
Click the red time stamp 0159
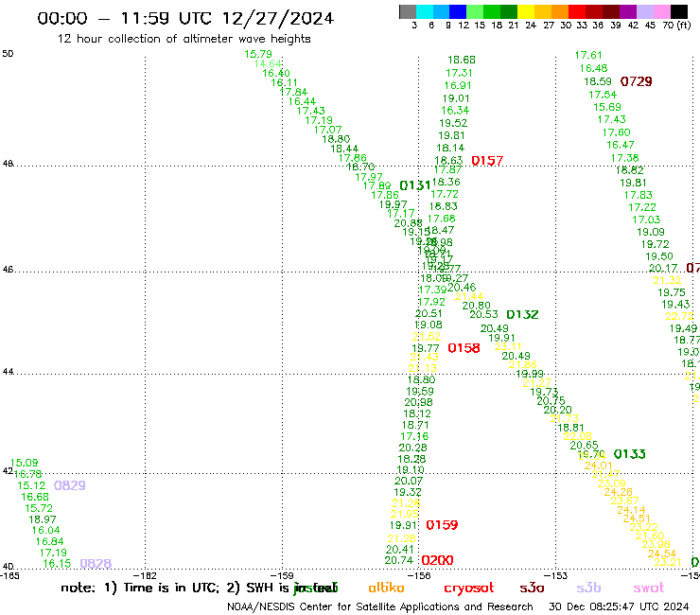click(x=442, y=525)
